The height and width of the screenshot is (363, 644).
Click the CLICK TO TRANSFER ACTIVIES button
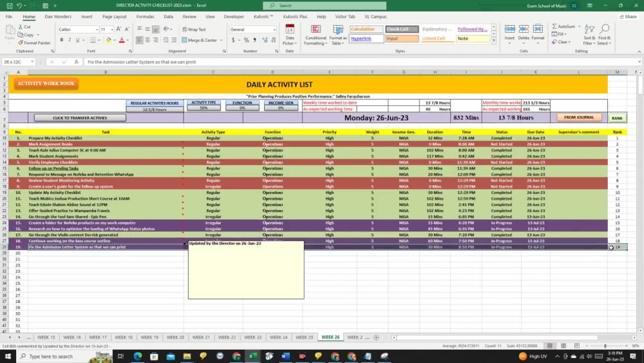(x=80, y=118)
